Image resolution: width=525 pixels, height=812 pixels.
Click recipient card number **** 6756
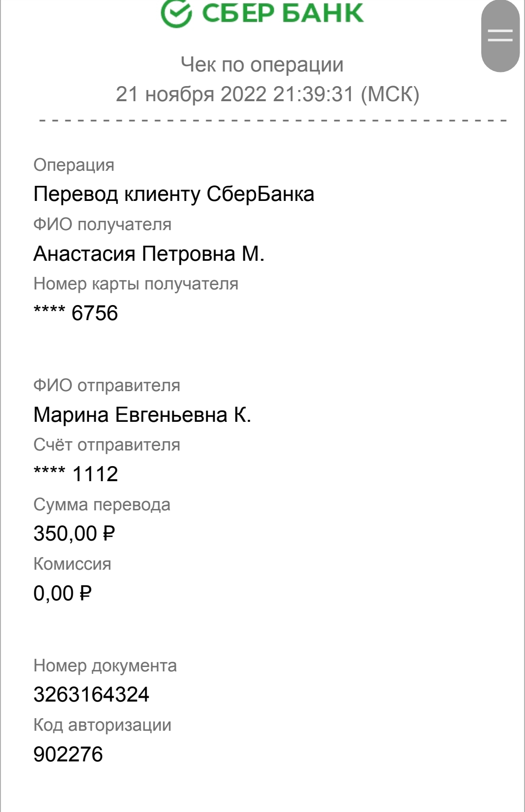76,313
